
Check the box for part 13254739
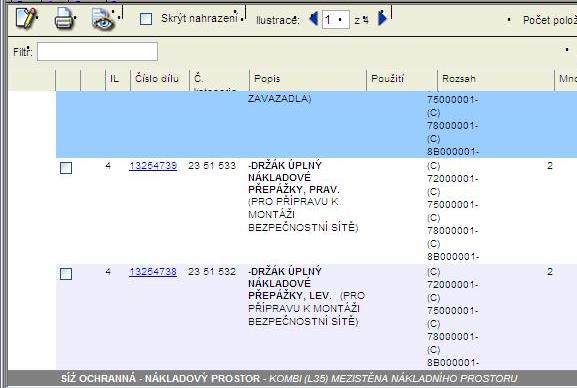pos(66,168)
